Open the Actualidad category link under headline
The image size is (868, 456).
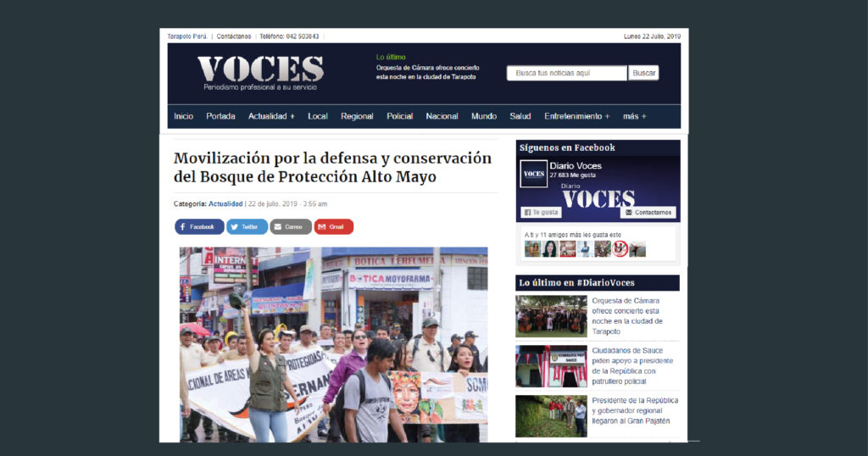(225, 204)
